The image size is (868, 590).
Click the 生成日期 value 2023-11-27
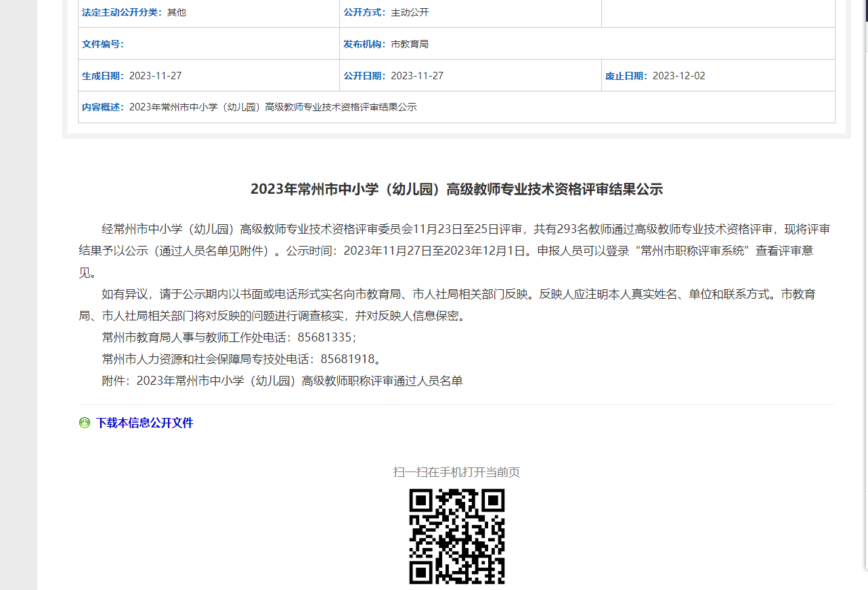coord(155,76)
